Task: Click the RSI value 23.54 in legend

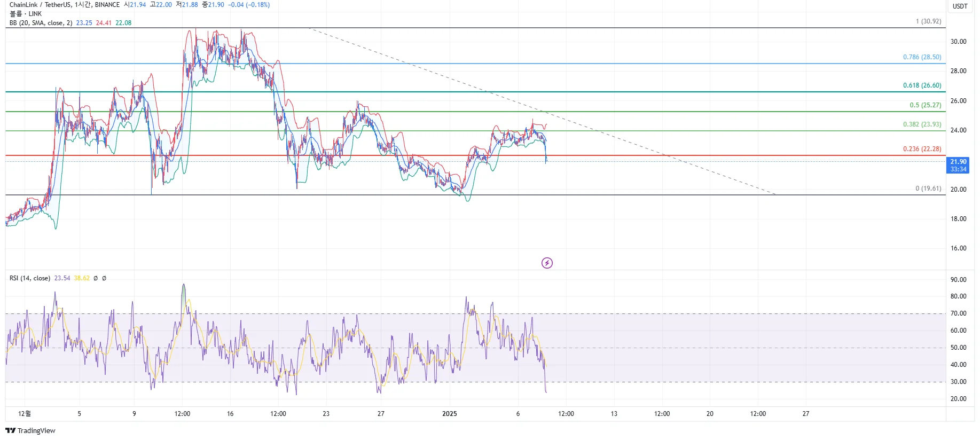Action: coord(62,278)
